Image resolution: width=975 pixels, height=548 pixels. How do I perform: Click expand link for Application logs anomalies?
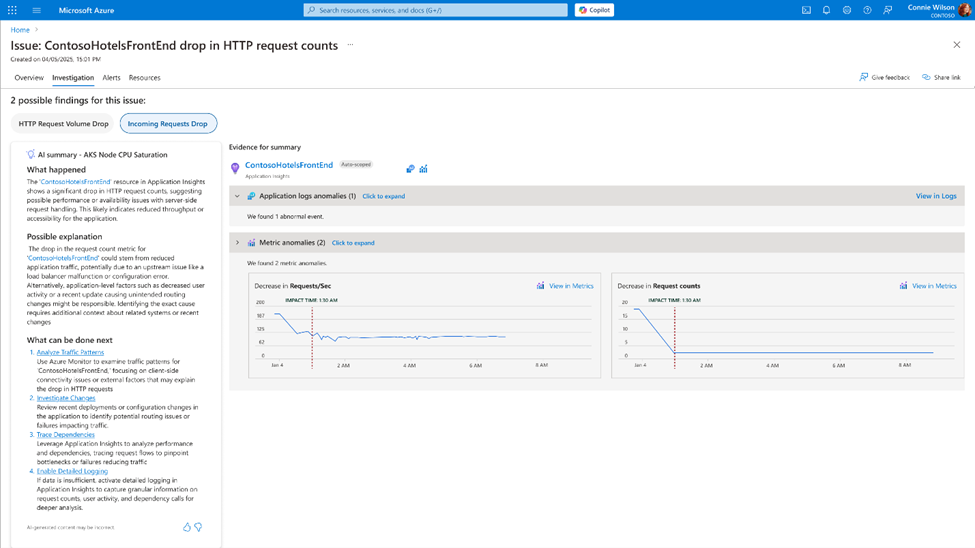coord(384,196)
